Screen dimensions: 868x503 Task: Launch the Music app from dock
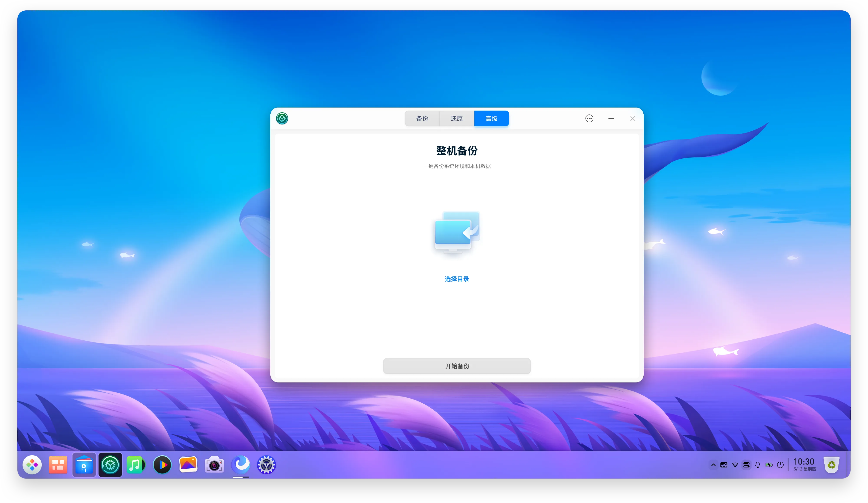[x=136, y=465]
